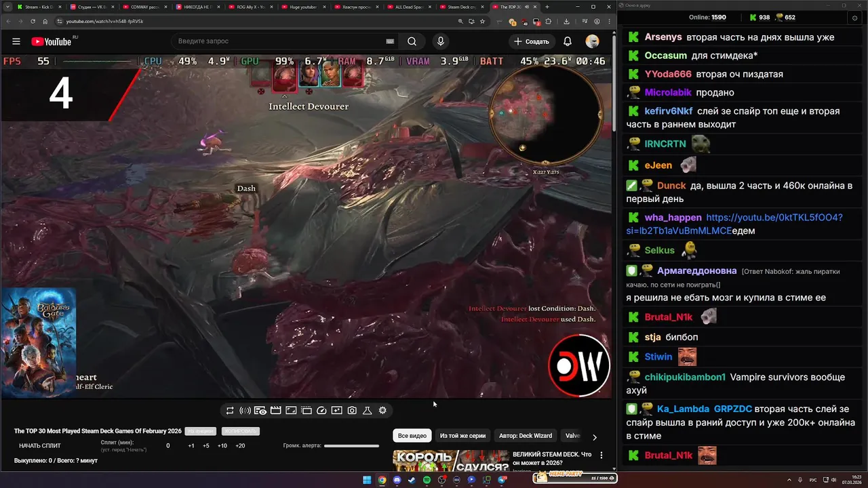Open the three-dot menu for ВЕЛИКИЙ STEAM DECK video

[x=601, y=455]
